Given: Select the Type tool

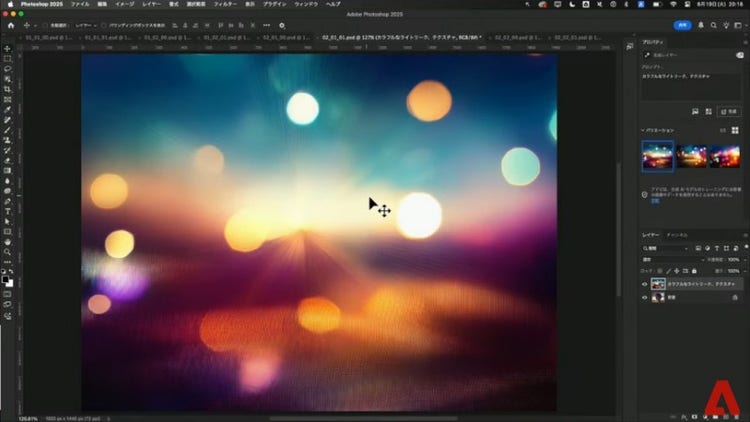Looking at the screenshot, I should pyautogui.click(x=7, y=211).
